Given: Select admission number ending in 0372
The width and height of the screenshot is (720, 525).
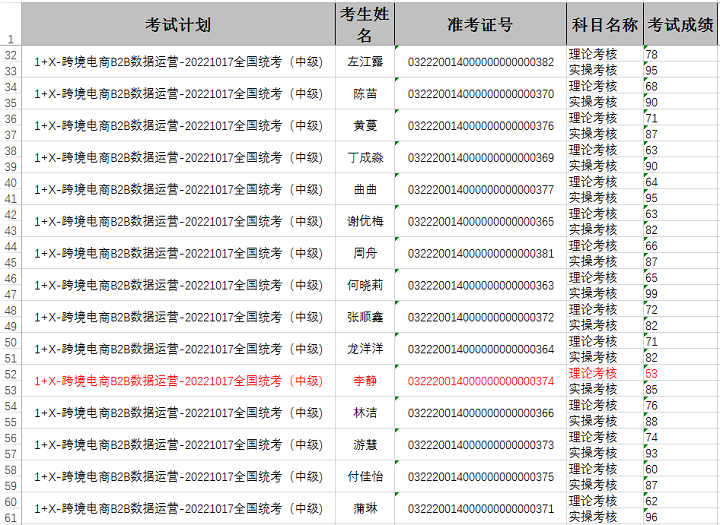Looking at the screenshot, I should (480, 317).
